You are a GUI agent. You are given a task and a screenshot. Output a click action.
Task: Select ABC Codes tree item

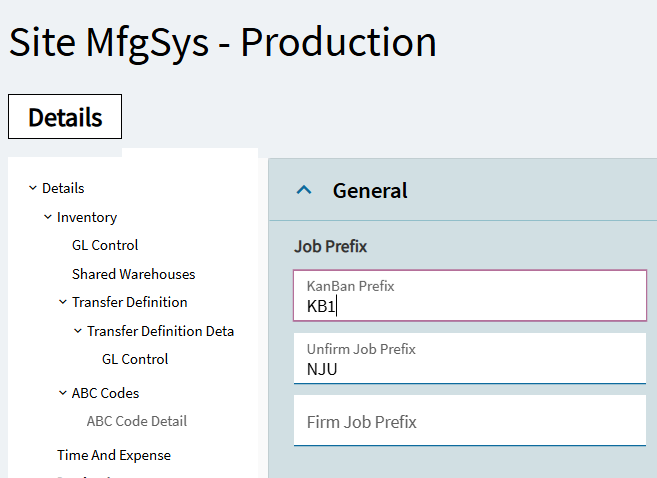106,393
